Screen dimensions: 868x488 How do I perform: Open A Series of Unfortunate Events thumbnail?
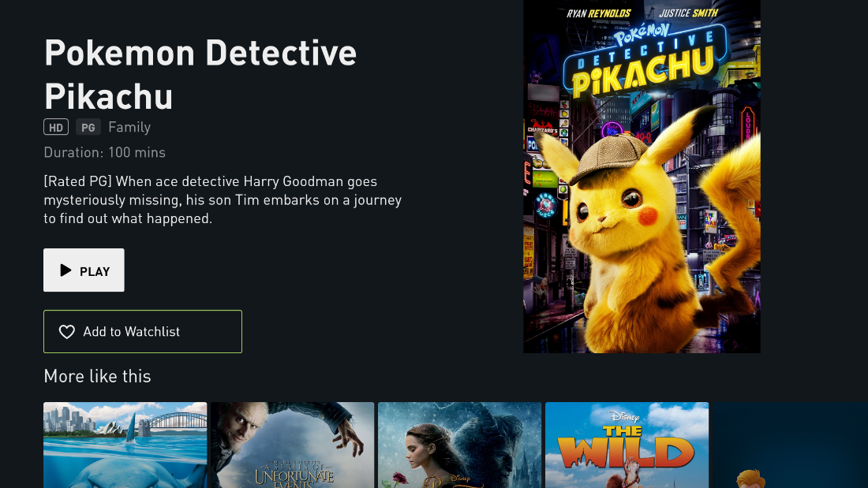[x=292, y=445]
